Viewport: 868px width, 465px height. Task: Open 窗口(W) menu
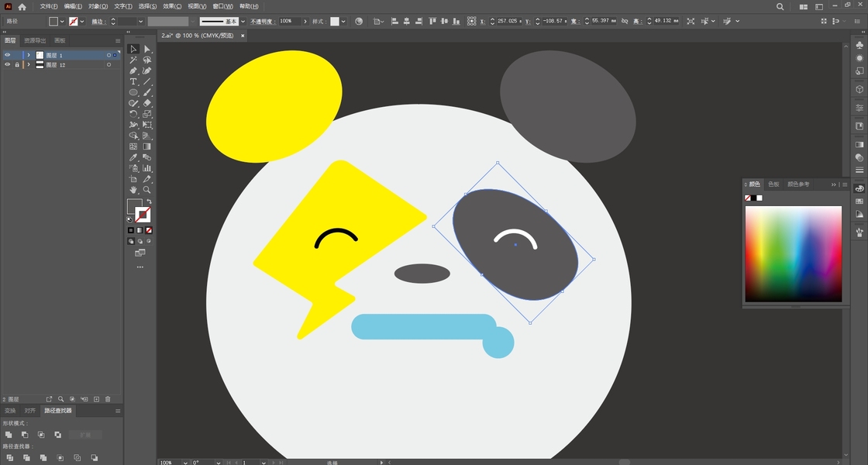[222, 7]
